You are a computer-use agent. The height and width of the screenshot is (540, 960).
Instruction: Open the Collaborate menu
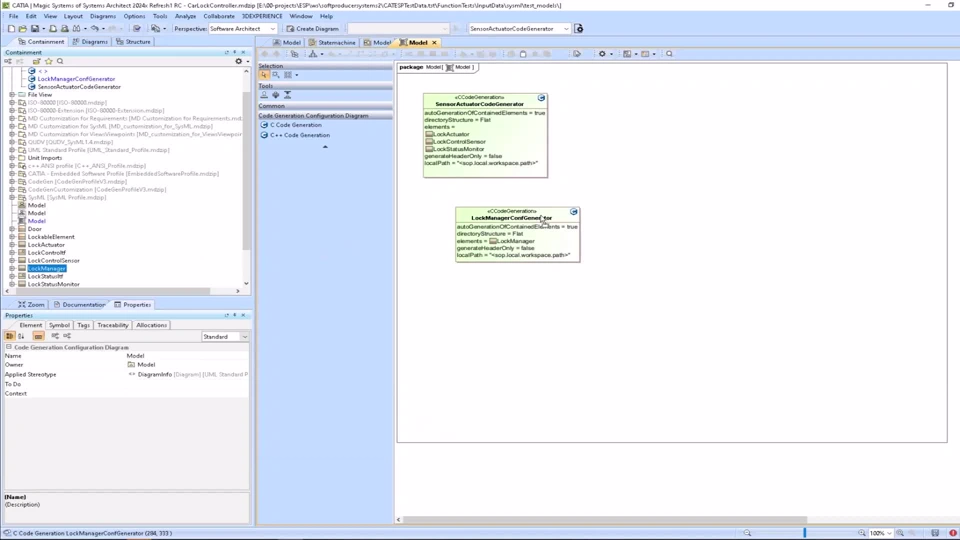219,17
